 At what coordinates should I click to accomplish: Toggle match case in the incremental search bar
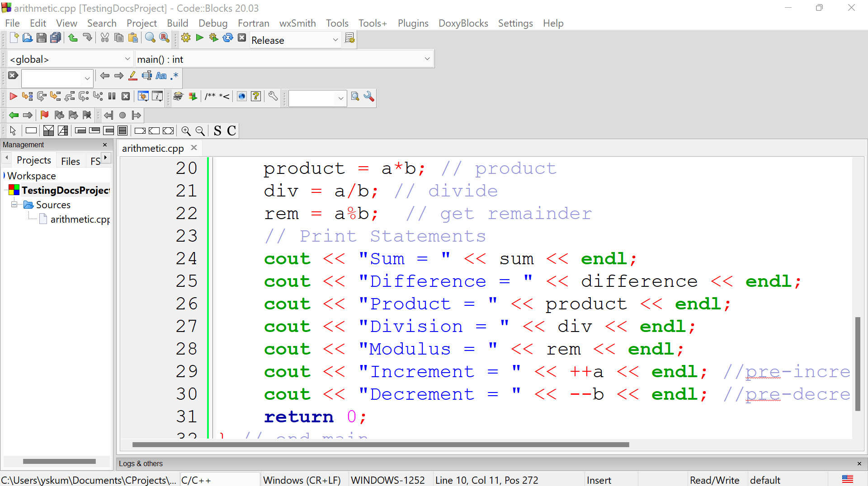pos(161,75)
